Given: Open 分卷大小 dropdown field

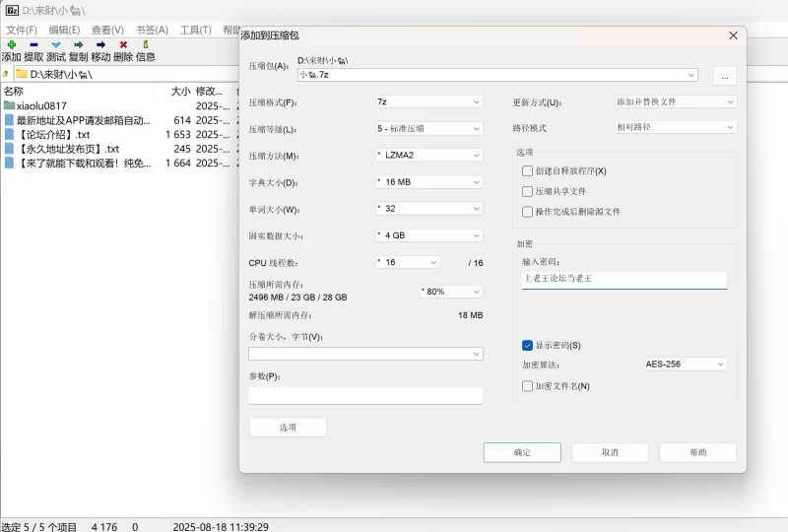Looking at the screenshot, I should [x=365, y=354].
